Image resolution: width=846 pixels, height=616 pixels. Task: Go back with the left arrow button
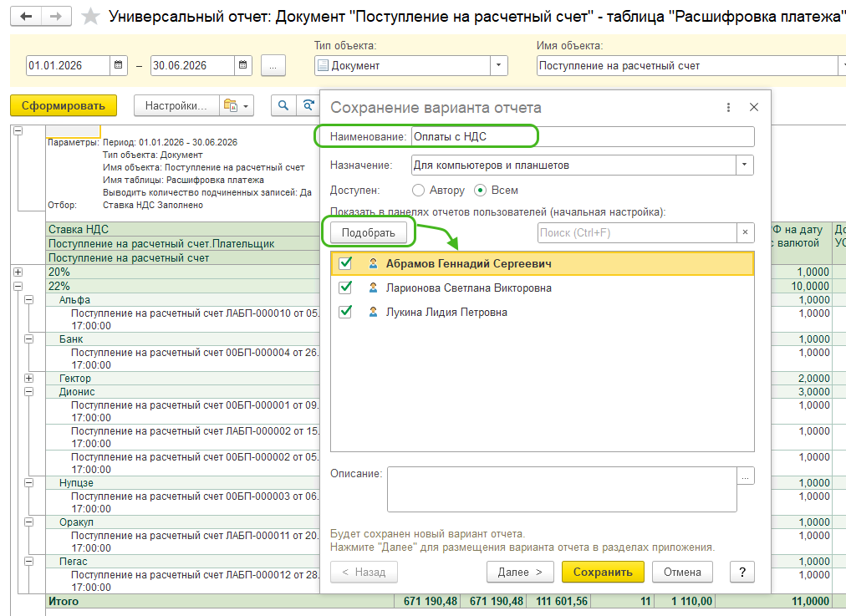[x=26, y=16]
